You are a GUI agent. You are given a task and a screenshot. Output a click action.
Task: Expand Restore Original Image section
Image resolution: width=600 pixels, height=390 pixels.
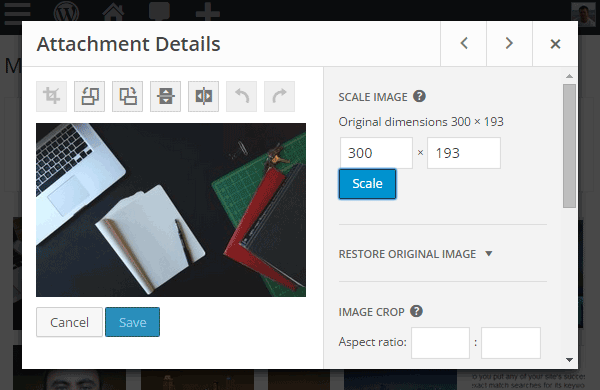click(416, 254)
